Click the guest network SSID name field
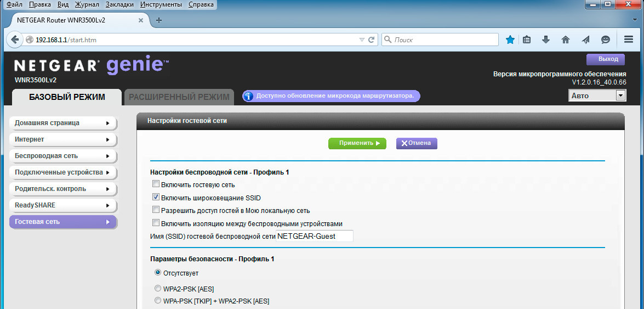 pyautogui.click(x=315, y=236)
